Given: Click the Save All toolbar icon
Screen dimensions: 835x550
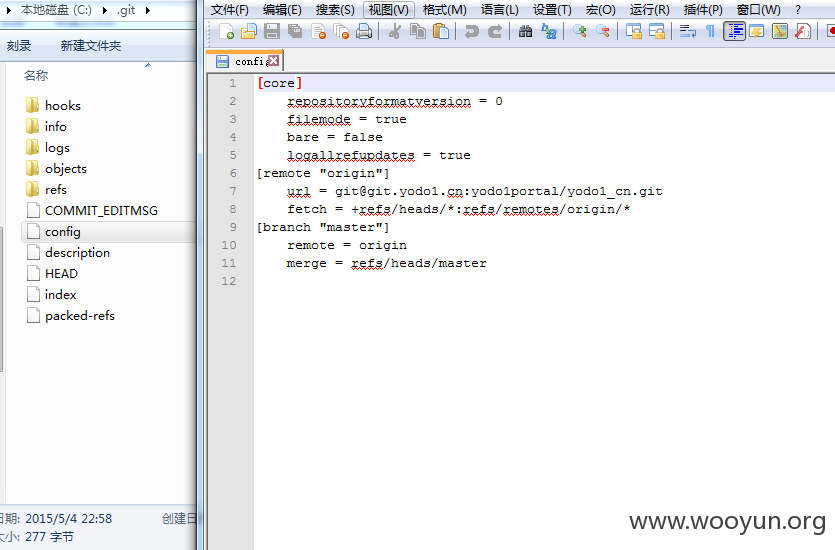Looking at the screenshot, I should click(295, 31).
